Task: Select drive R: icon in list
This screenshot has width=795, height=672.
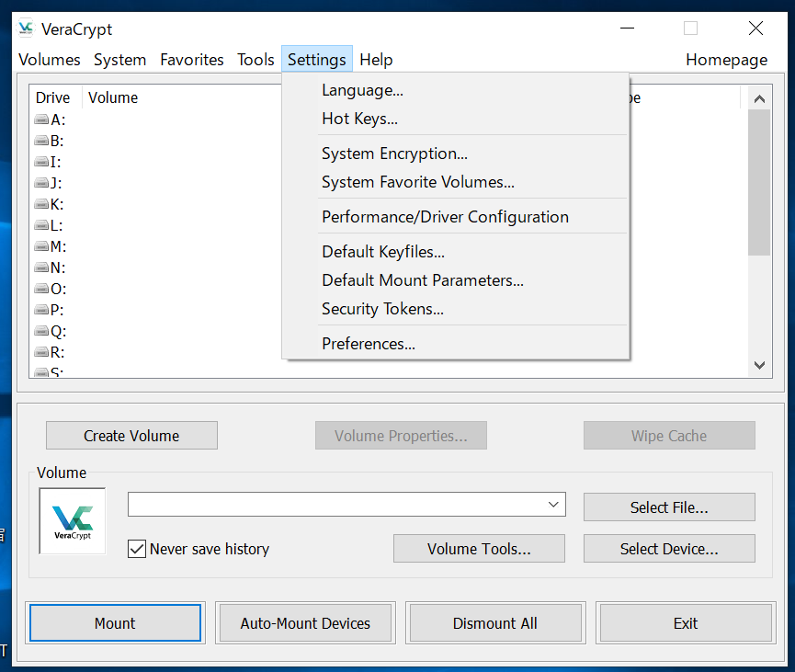Action: [x=42, y=352]
